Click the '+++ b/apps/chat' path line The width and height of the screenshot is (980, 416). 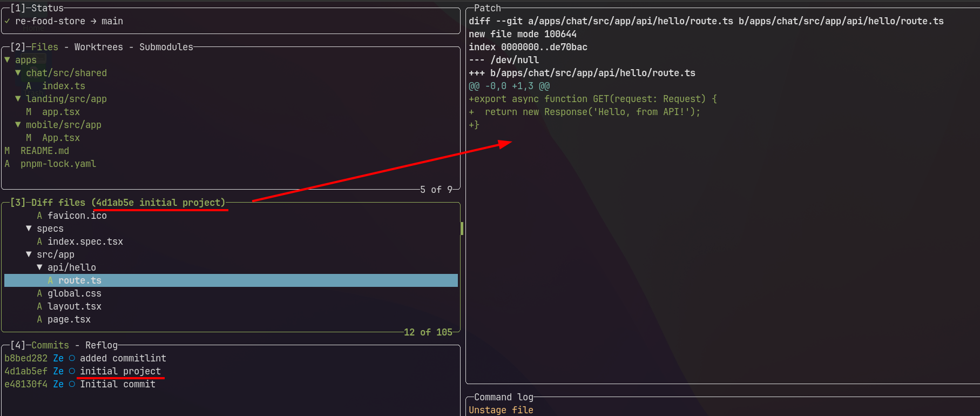(x=582, y=73)
